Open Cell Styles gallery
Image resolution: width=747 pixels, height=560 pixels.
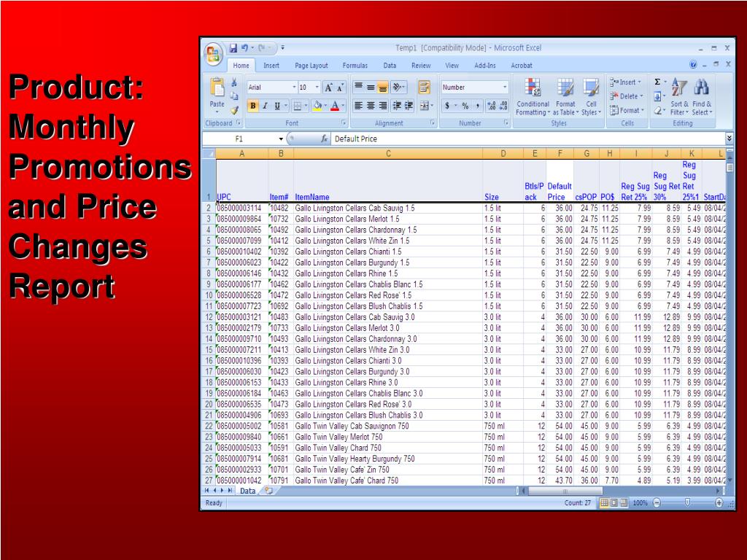coord(591,97)
